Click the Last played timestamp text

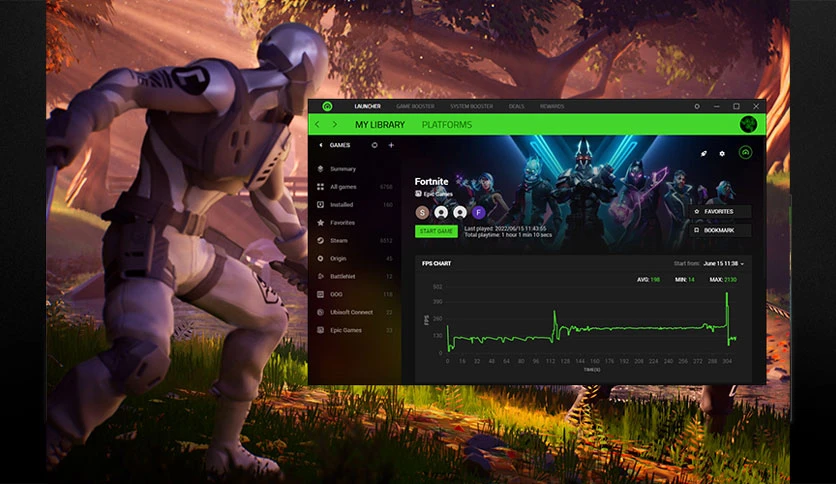pyautogui.click(x=505, y=228)
